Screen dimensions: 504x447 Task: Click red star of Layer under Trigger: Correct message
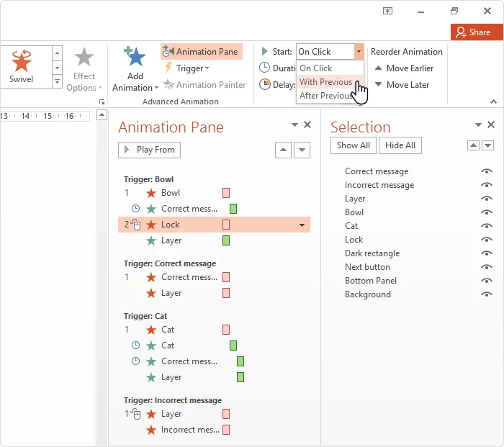(x=151, y=293)
